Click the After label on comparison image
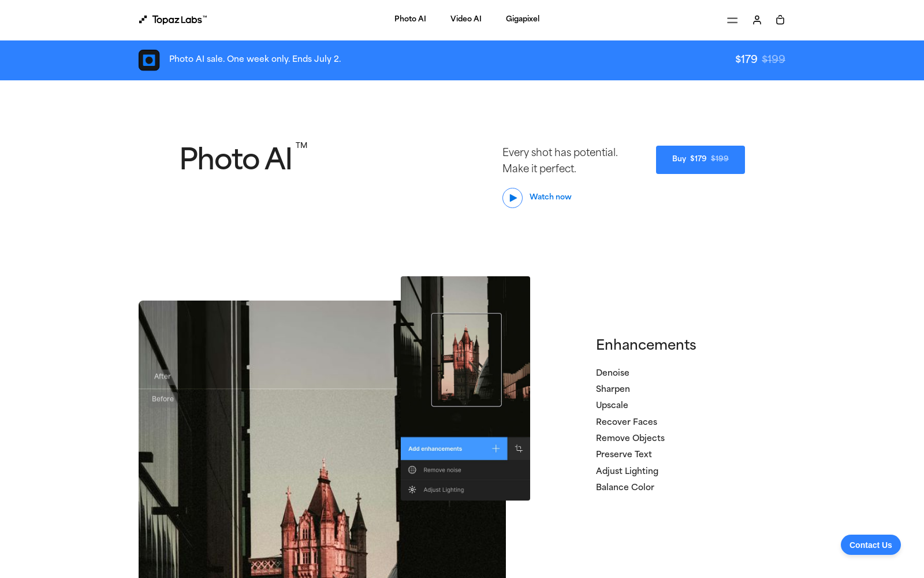924x578 pixels. click(162, 376)
